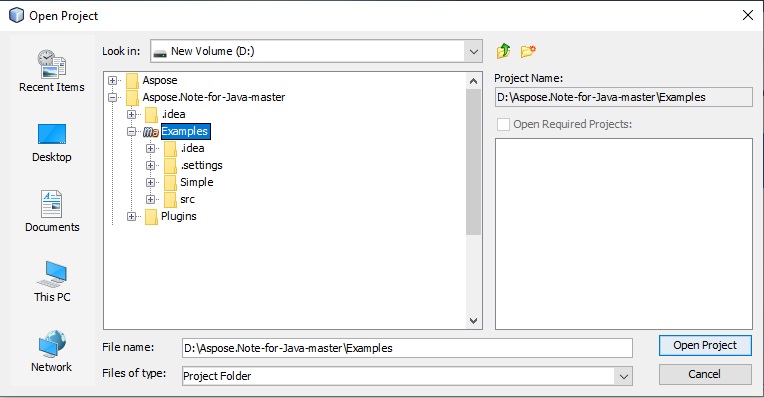Viewport: 764px width, 398px height.
Task: Select the Plugins folder name
Action: (x=179, y=216)
